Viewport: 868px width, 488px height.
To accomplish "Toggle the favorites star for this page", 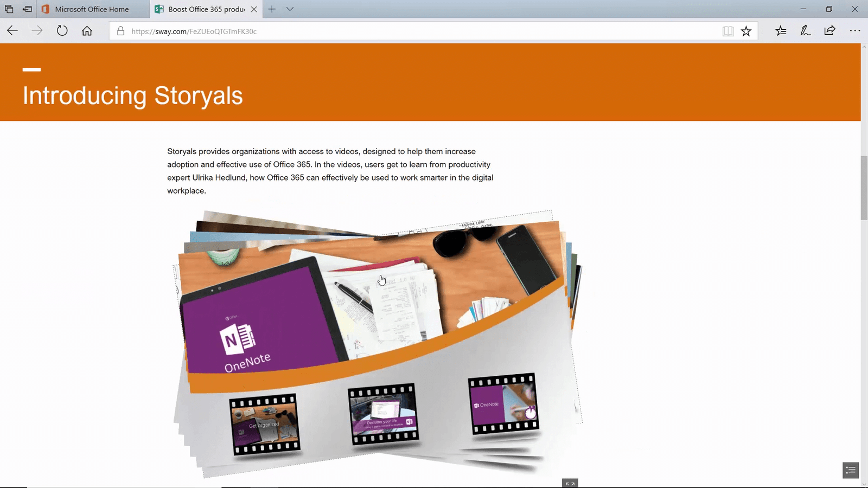I will (x=746, y=31).
